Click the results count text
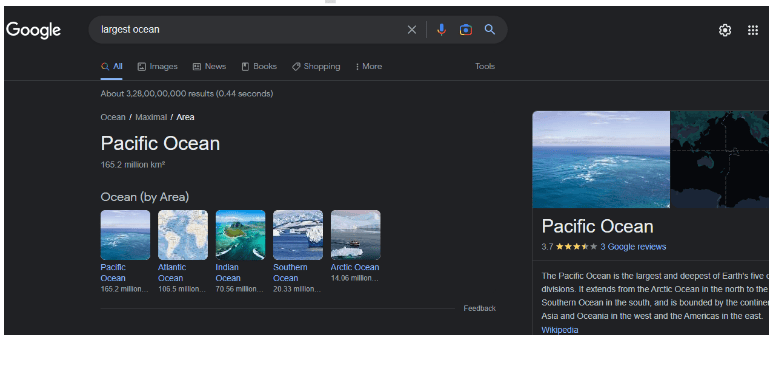This screenshot has height=367, width=769. [187, 94]
